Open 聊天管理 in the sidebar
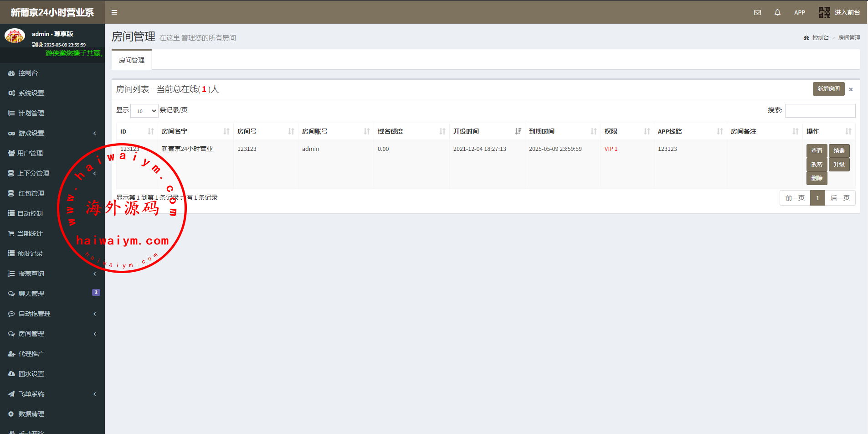The image size is (868, 434). (x=31, y=294)
